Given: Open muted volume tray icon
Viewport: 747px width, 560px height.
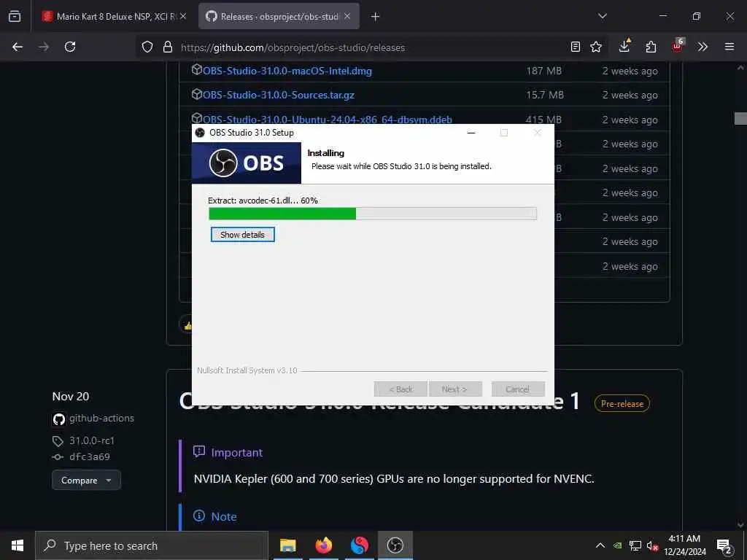Looking at the screenshot, I should pos(653,545).
